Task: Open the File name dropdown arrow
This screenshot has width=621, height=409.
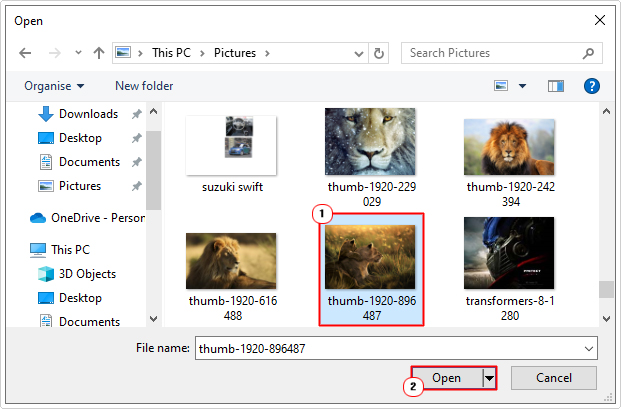Action: 589,349
